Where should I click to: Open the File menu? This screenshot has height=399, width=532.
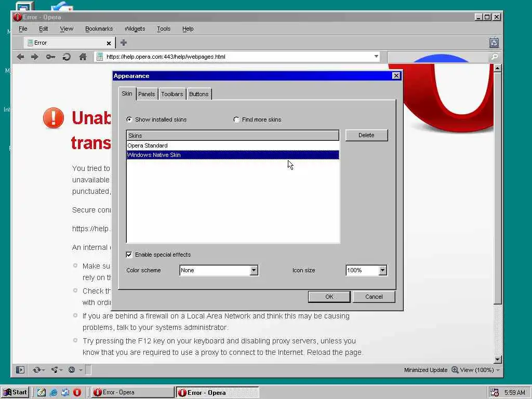pyautogui.click(x=23, y=29)
